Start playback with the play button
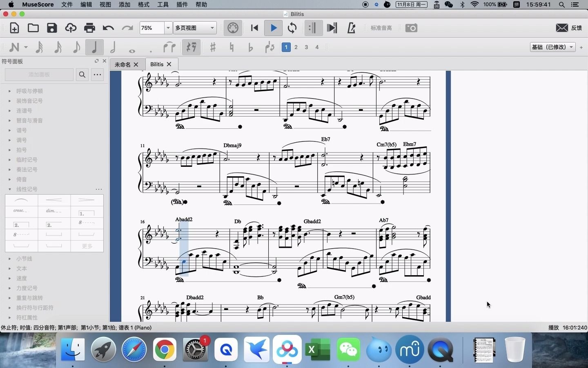The width and height of the screenshot is (588, 368). tap(273, 28)
